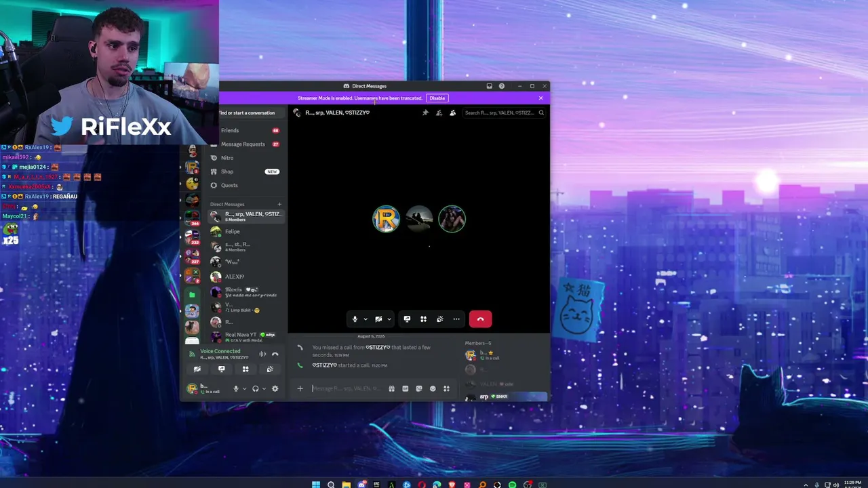Open the Discord inbox icon in title bar
Viewport: 868px width, 488px height.
coord(489,86)
